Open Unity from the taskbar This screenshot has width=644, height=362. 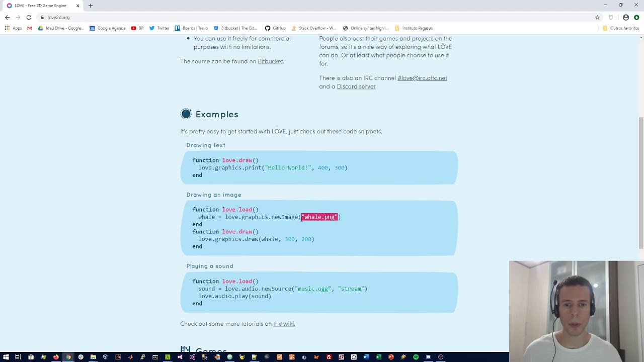[105, 357]
